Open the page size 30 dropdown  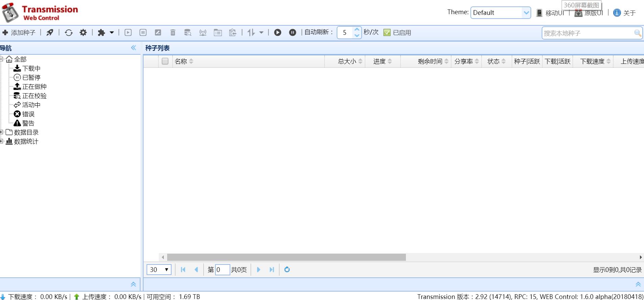[159, 270]
